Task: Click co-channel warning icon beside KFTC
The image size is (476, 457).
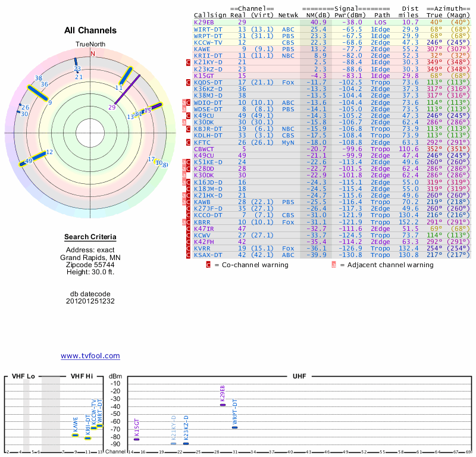Action: tap(189, 142)
